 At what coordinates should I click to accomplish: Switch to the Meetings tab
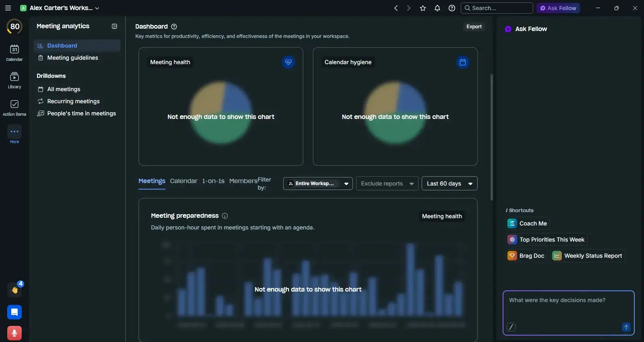click(152, 181)
